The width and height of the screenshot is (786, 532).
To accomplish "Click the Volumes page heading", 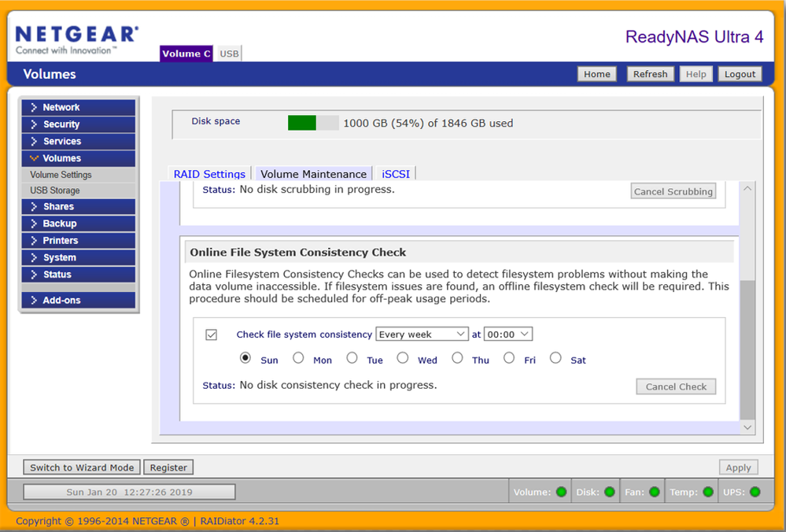I will coord(50,74).
